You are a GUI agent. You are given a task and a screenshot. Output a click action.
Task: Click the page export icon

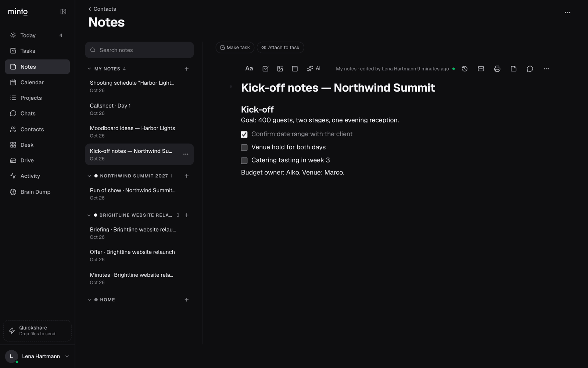click(513, 69)
